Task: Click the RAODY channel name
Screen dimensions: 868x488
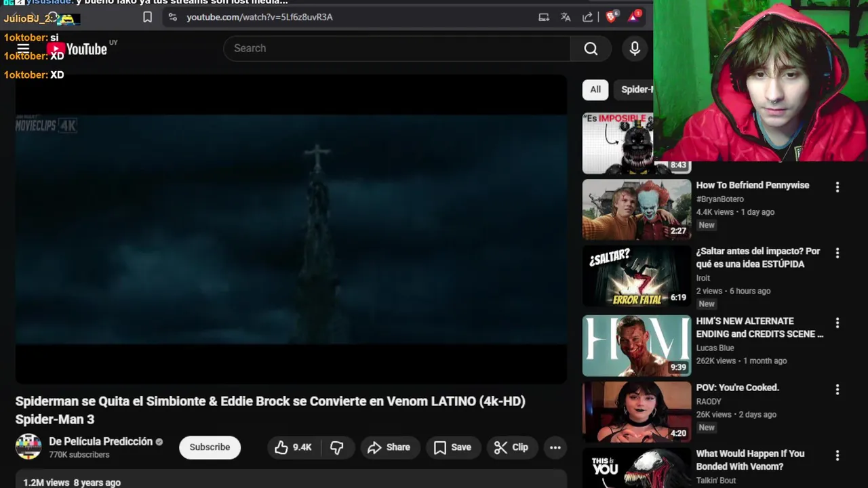Action: tap(709, 401)
